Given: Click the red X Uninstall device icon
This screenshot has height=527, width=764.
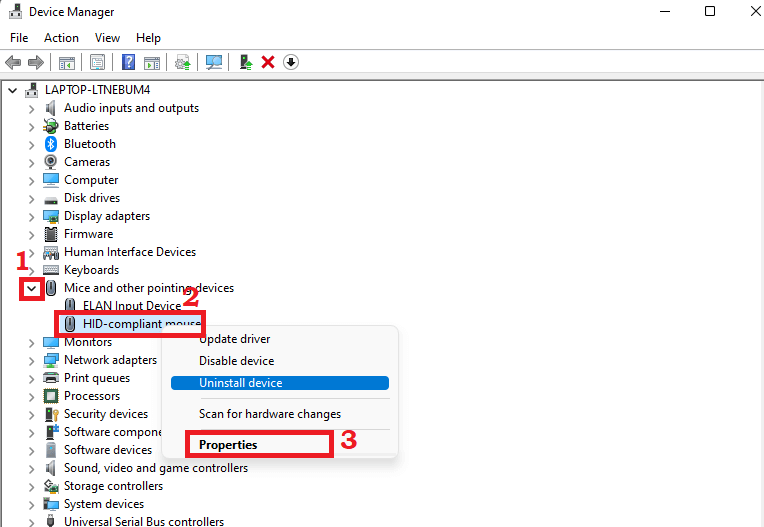Looking at the screenshot, I should tap(268, 62).
